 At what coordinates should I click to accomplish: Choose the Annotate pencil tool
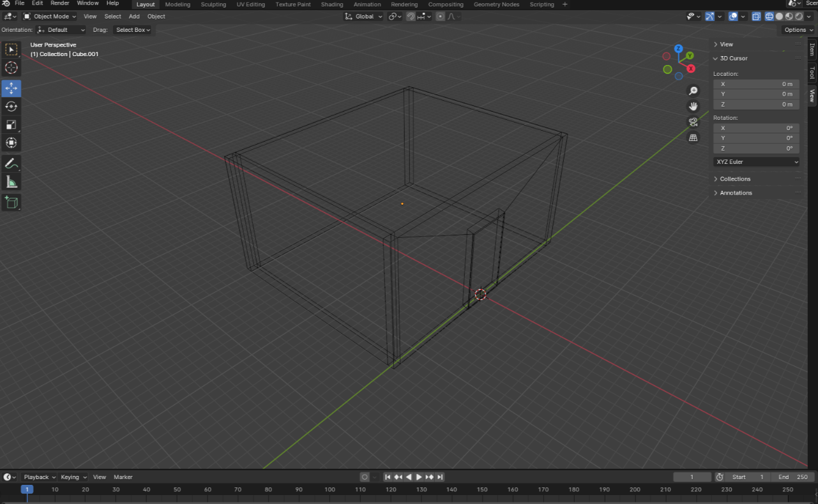[x=11, y=163]
